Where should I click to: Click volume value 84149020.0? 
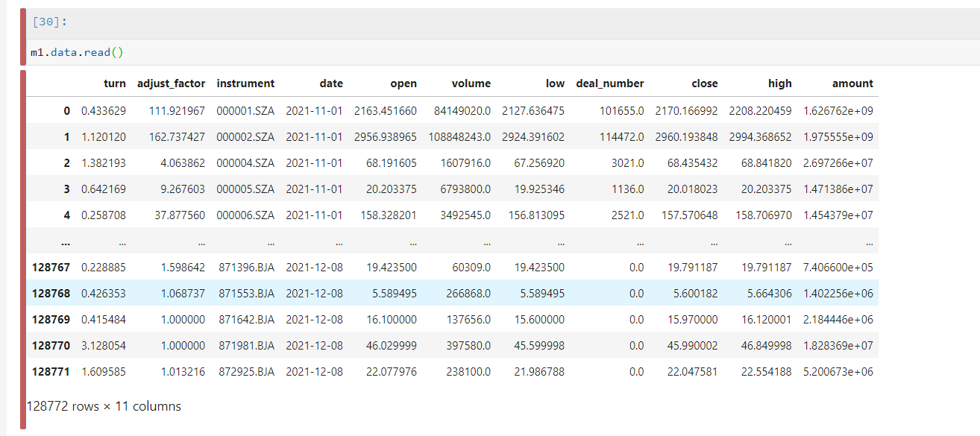click(462, 111)
